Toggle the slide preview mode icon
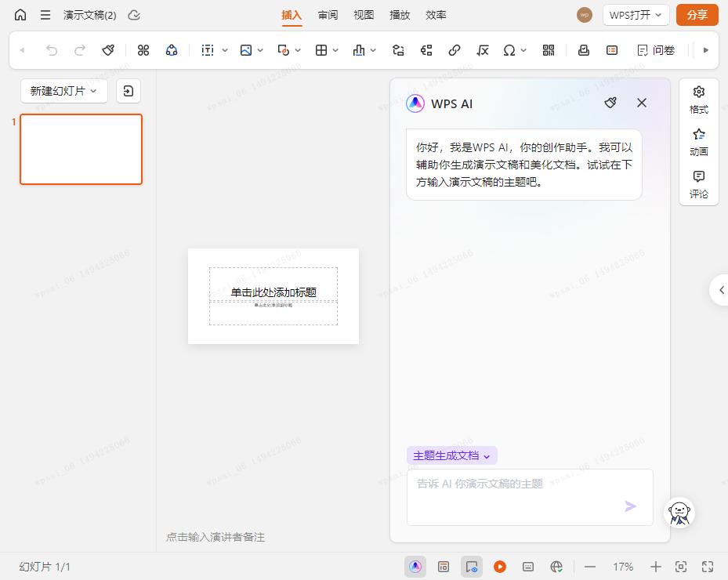This screenshot has width=728, height=580. pyautogui.click(x=471, y=566)
